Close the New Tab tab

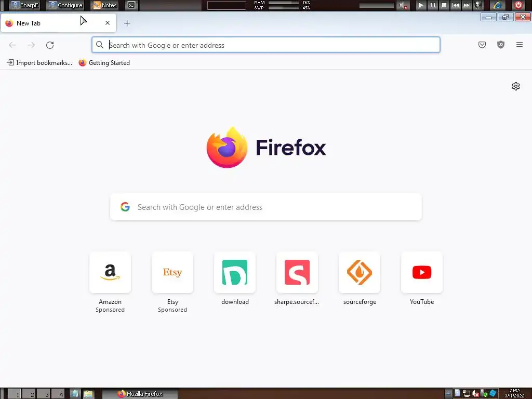tap(108, 23)
